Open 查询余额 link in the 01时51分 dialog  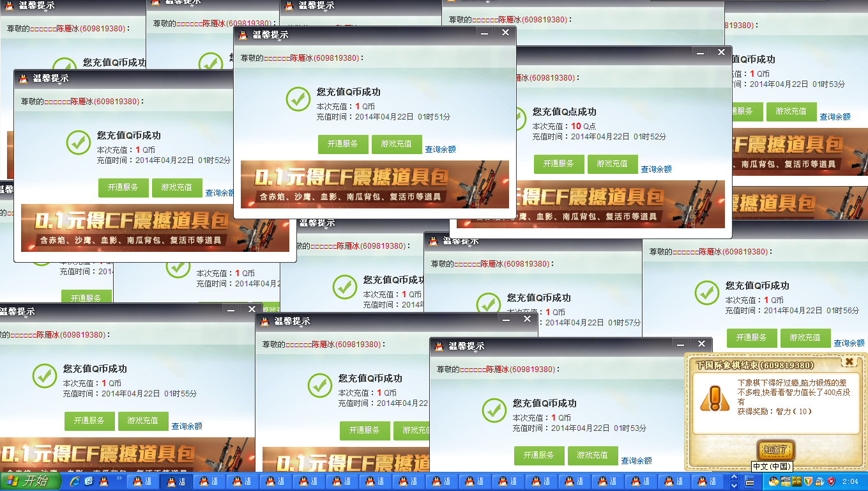click(x=441, y=150)
